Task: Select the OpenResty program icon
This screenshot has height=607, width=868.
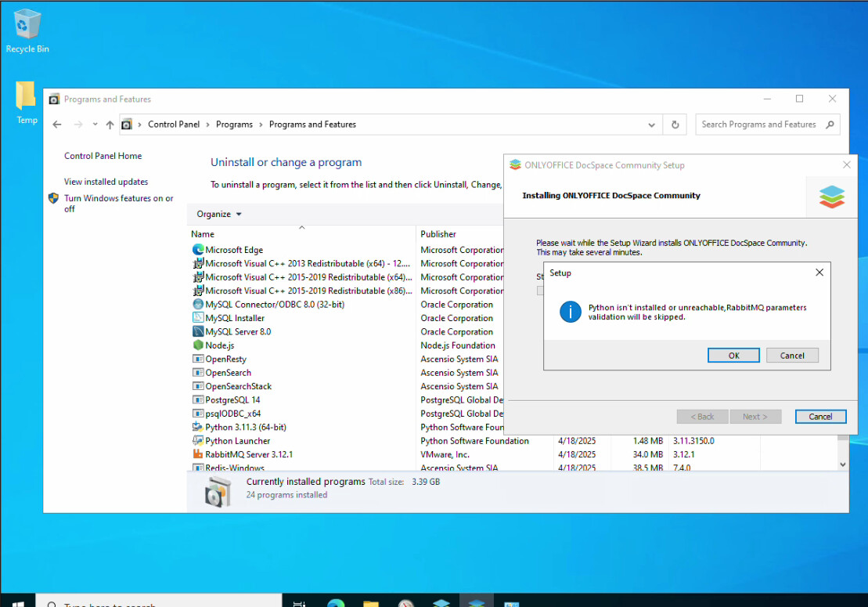Action: pos(197,359)
